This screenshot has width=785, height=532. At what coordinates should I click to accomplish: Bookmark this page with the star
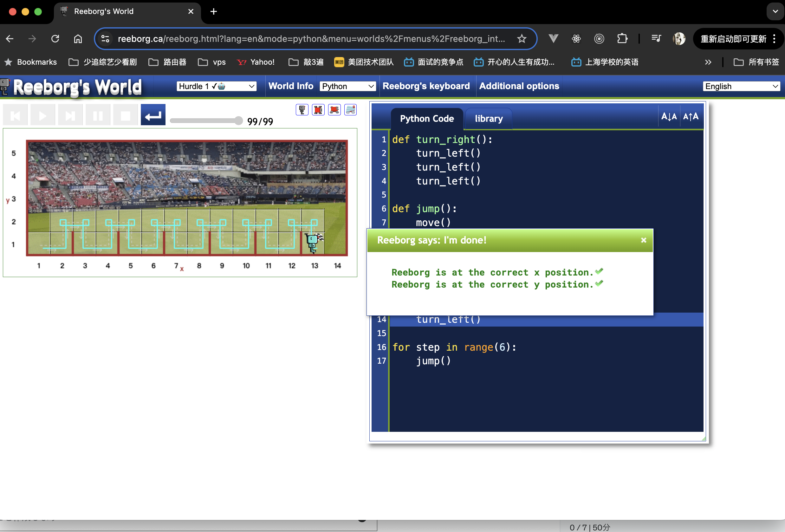pyautogui.click(x=522, y=39)
